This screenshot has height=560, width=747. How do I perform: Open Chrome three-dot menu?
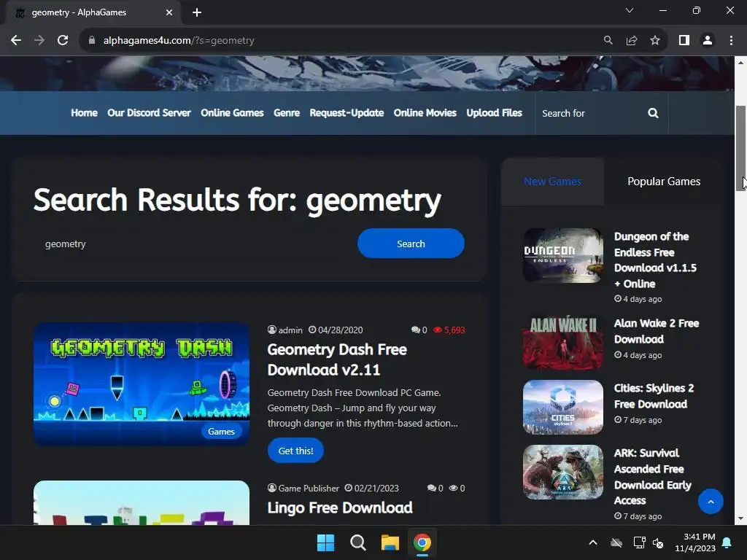coord(731,41)
